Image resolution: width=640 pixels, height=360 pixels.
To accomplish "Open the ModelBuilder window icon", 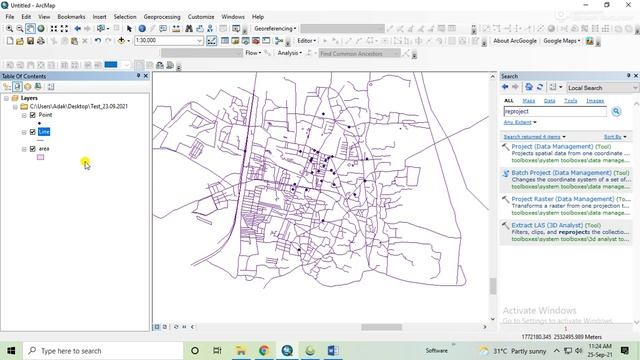I will 279,41.
